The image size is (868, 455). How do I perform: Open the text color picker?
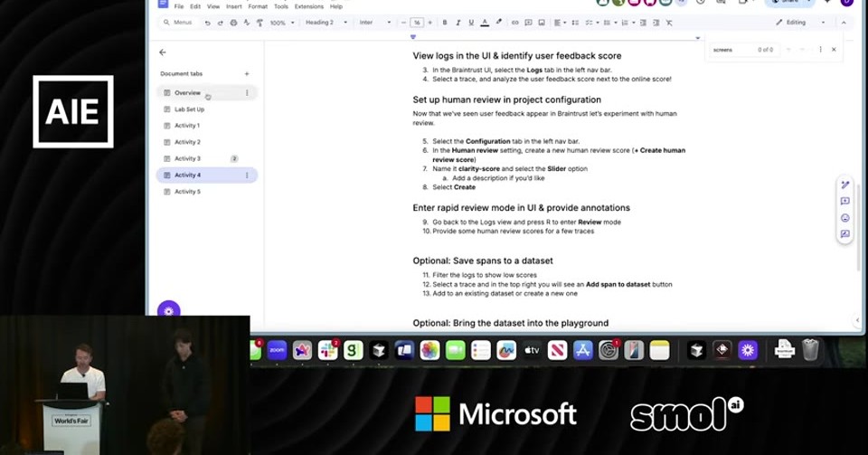click(485, 23)
